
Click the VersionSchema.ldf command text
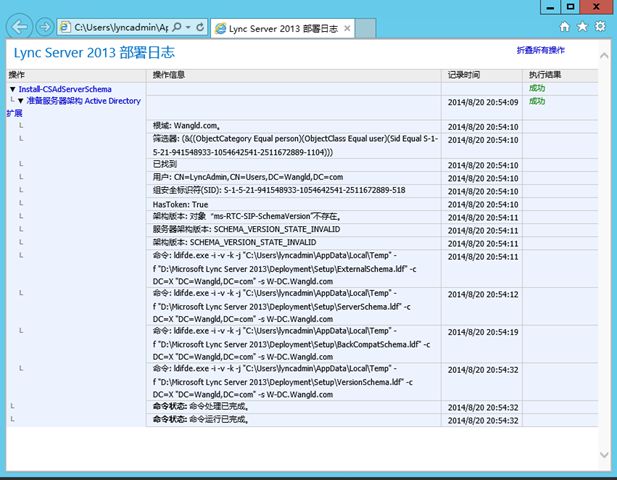point(283,382)
